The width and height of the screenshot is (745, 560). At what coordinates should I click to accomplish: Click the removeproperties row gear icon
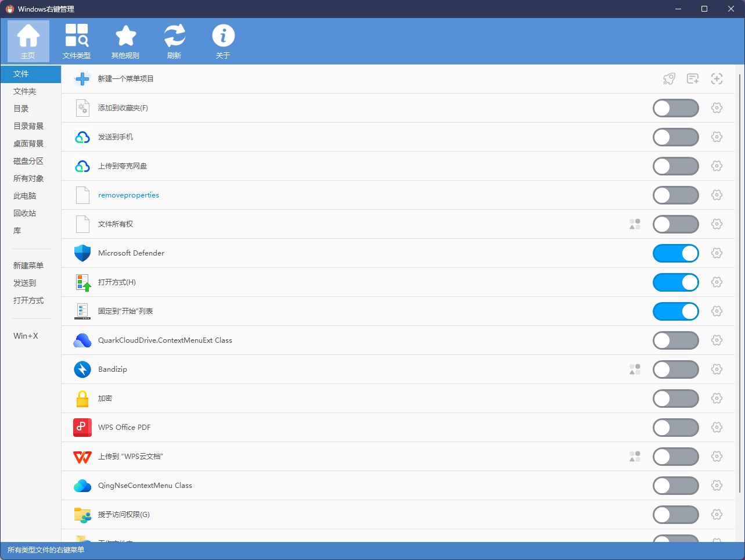[x=717, y=195]
